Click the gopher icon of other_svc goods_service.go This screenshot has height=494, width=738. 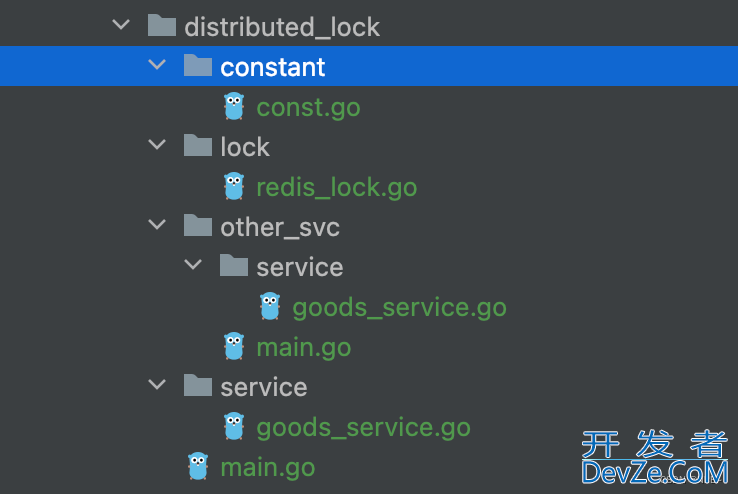(x=270, y=306)
